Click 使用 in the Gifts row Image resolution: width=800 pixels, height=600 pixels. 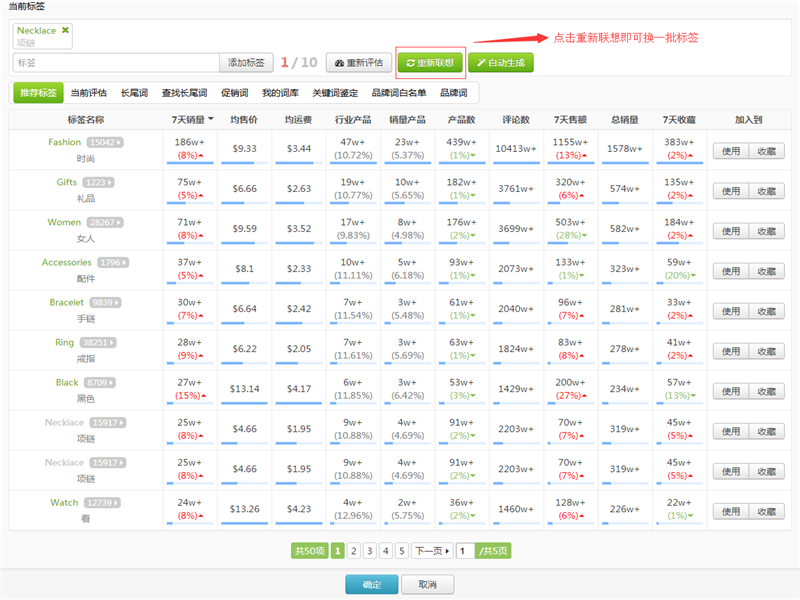pyautogui.click(x=731, y=191)
